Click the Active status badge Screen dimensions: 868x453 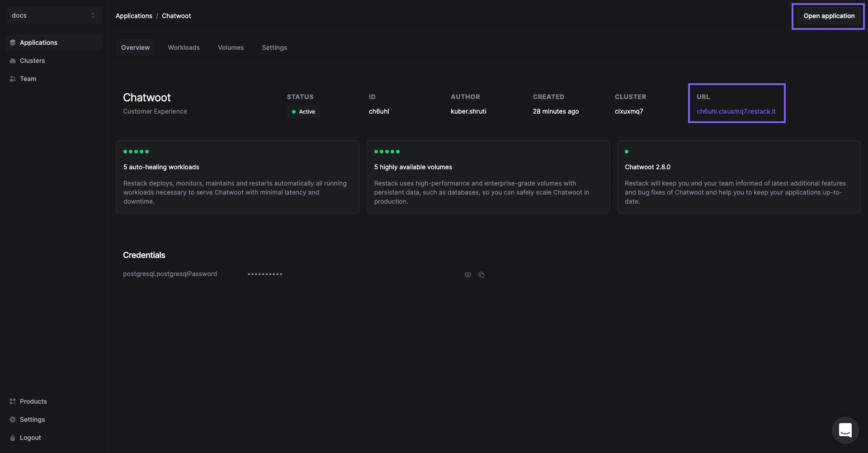[x=303, y=112]
